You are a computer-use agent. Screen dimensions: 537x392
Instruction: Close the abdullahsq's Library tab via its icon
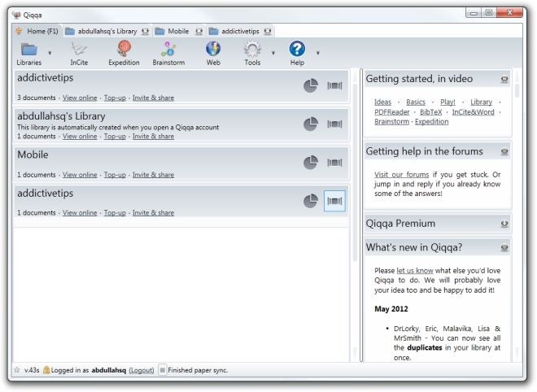point(145,32)
